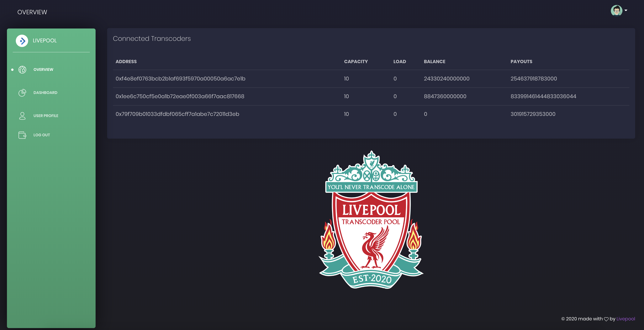
Task: Click the address 0xf4e8ef07... row
Action: (180, 78)
